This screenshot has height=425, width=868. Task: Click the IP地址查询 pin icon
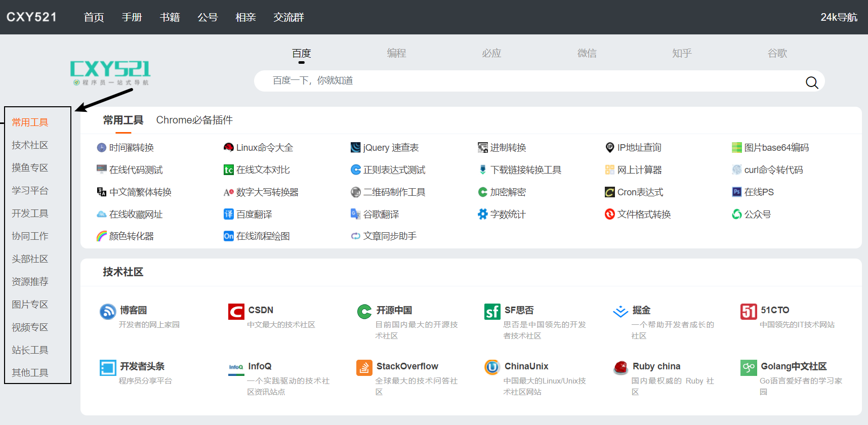pyautogui.click(x=610, y=148)
